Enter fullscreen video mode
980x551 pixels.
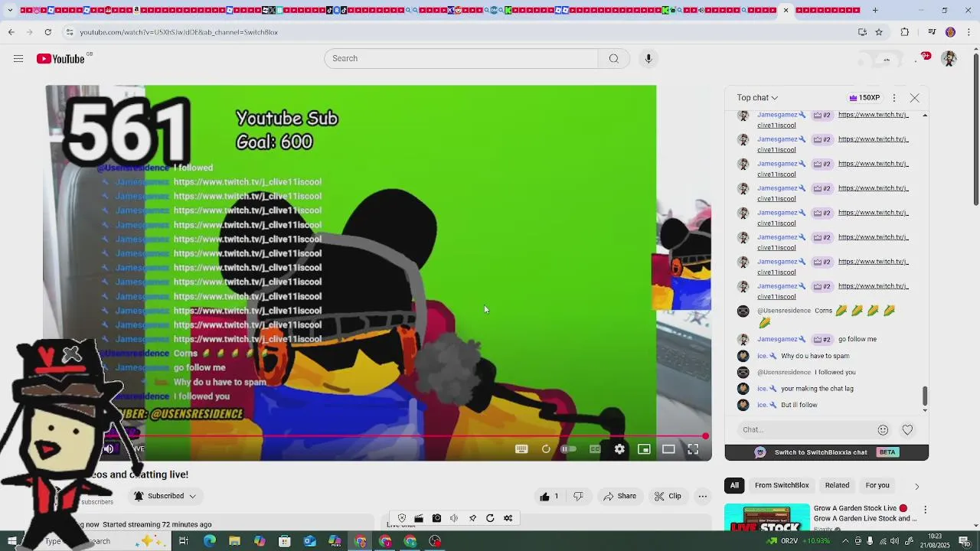[x=693, y=449]
